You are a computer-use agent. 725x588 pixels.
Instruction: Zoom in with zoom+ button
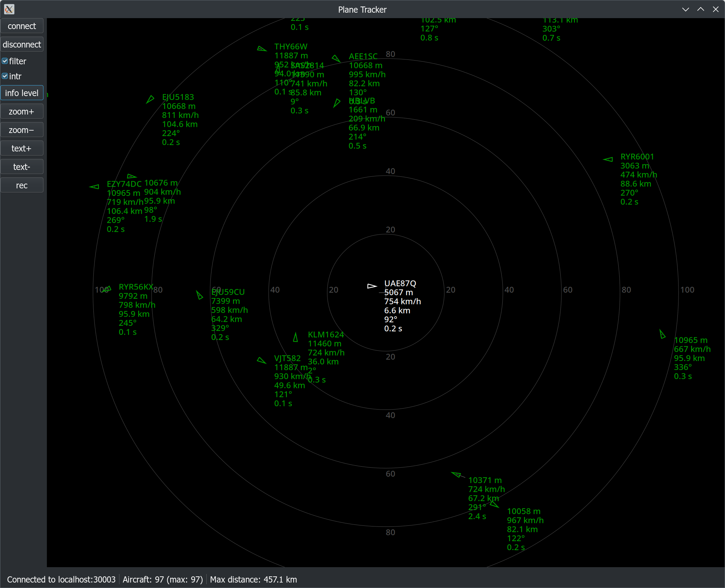(x=22, y=111)
